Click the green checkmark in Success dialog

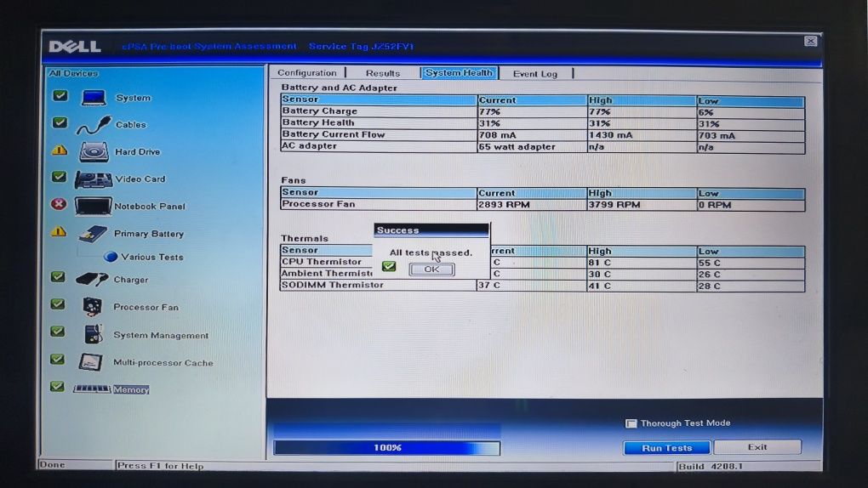coord(389,267)
